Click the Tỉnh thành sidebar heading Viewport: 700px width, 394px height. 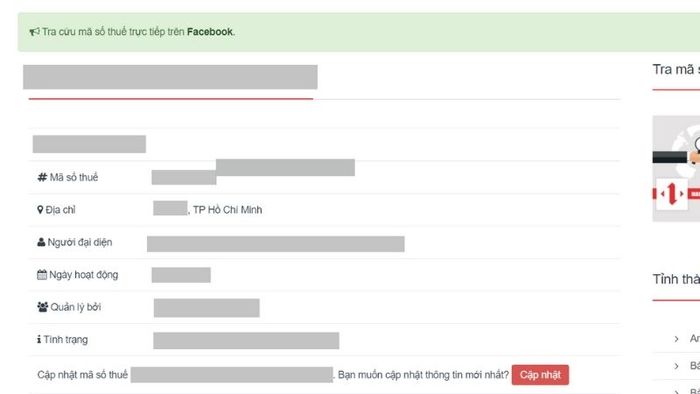676,279
